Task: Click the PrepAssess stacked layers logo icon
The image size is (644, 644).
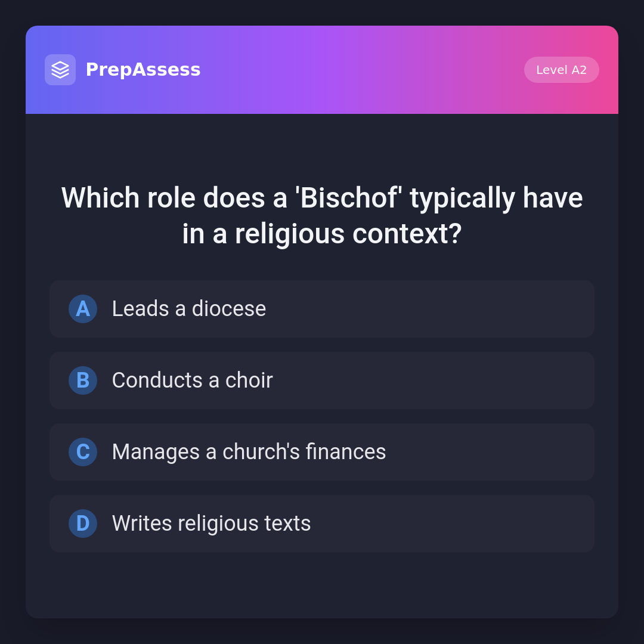Action: click(x=60, y=70)
